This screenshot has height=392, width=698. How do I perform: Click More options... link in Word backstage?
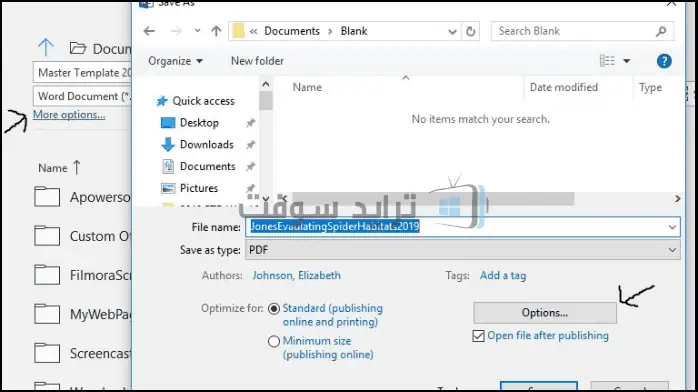coord(69,115)
